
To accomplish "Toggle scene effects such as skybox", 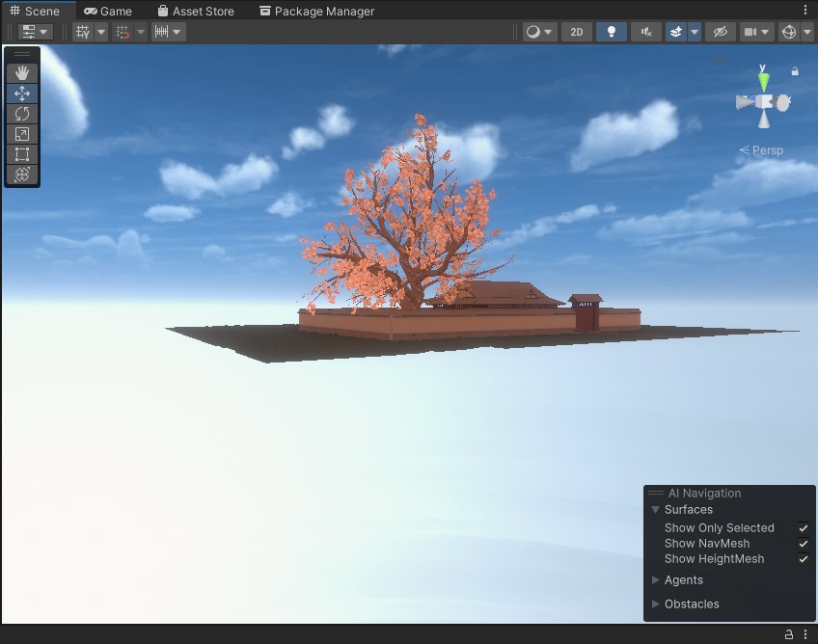I will tap(676, 32).
